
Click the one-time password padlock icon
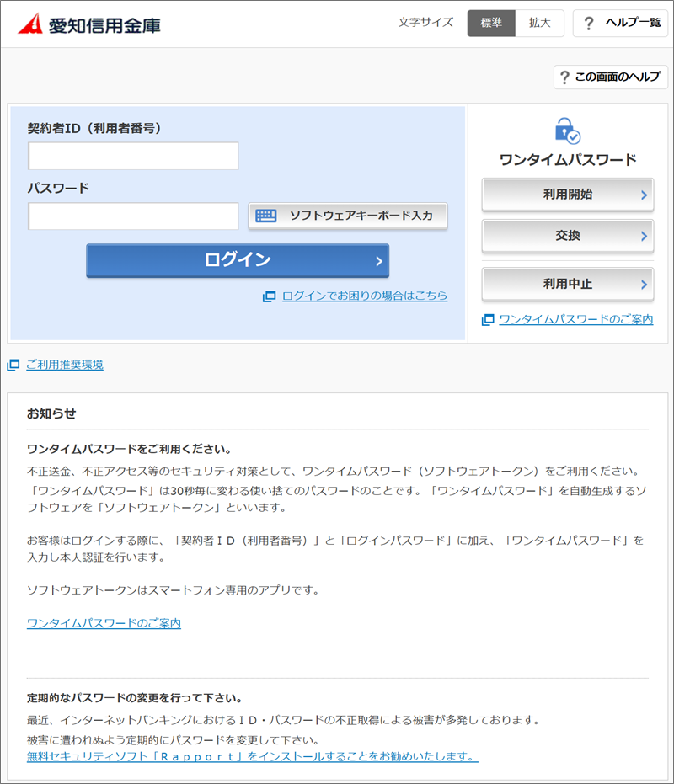(567, 131)
